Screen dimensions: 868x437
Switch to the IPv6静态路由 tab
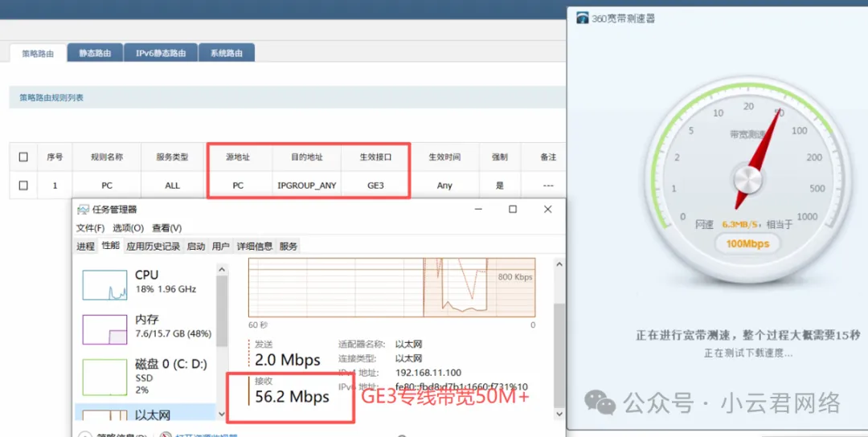[161, 53]
